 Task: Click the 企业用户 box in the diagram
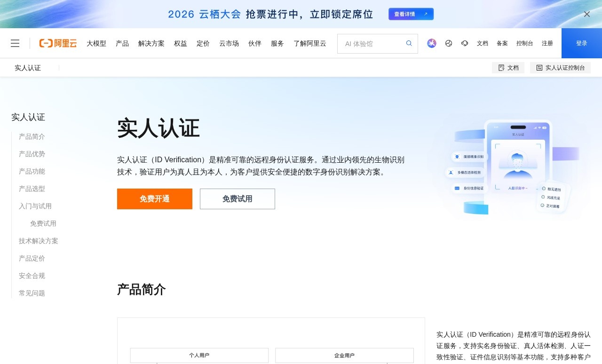tap(344, 356)
